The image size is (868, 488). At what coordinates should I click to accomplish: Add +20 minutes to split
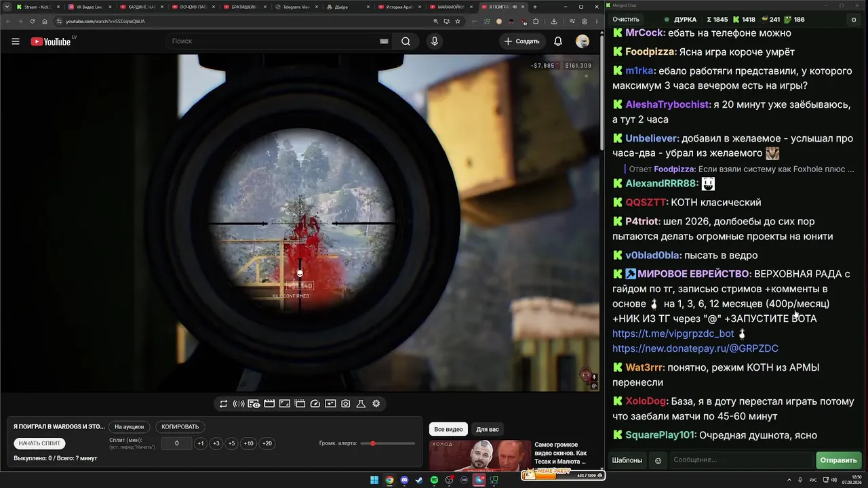(x=267, y=443)
